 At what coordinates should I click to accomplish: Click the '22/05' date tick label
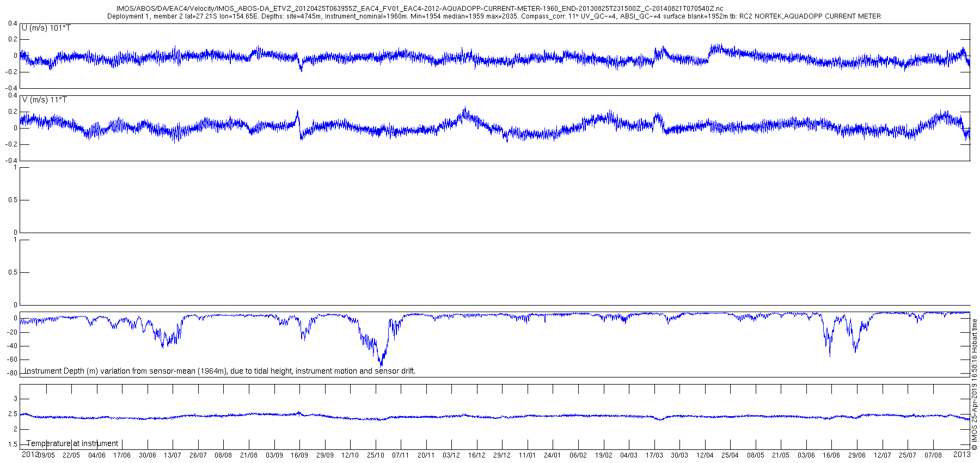click(71, 455)
